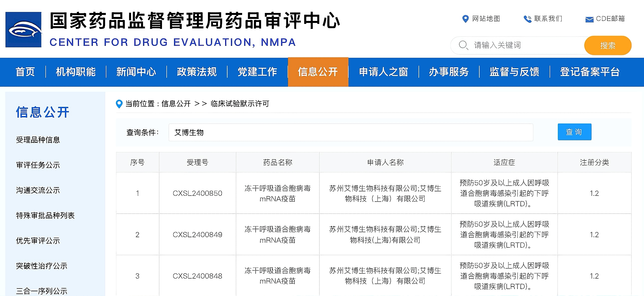
Task: Open the 首页 navigation tab
Action: 25,72
